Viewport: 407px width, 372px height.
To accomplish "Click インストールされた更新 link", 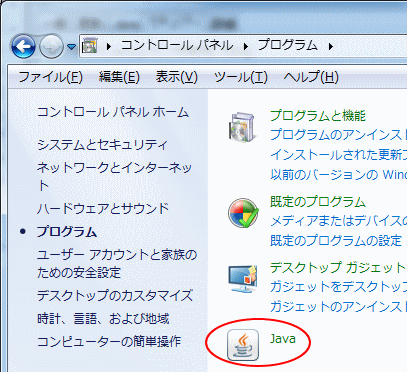I will [338, 155].
